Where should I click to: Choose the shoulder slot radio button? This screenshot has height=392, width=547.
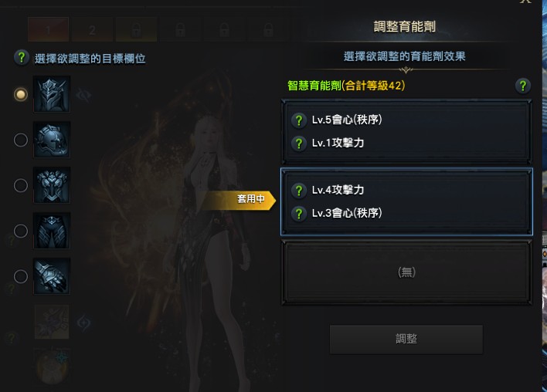click(21, 140)
